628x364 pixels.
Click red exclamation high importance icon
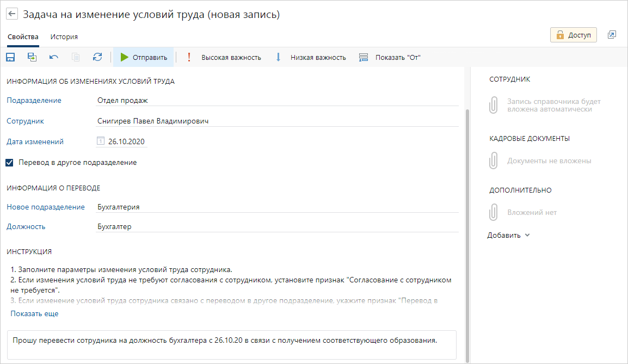pos(189,57)
